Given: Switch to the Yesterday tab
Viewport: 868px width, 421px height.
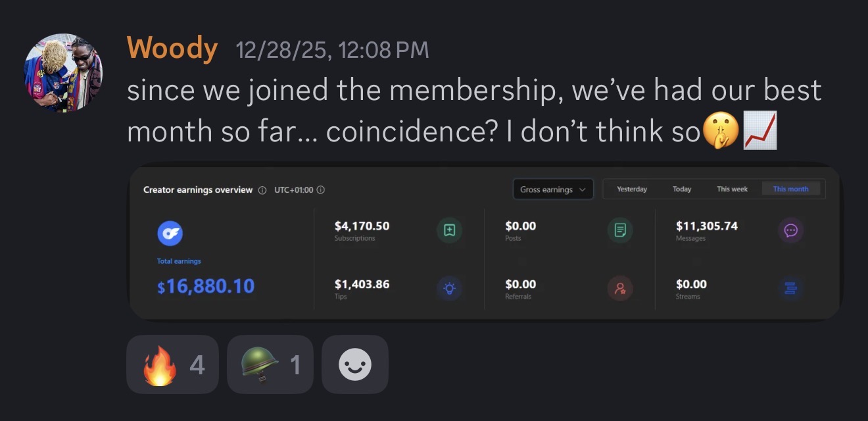Looking at the screenshot, I should point(632,189).
